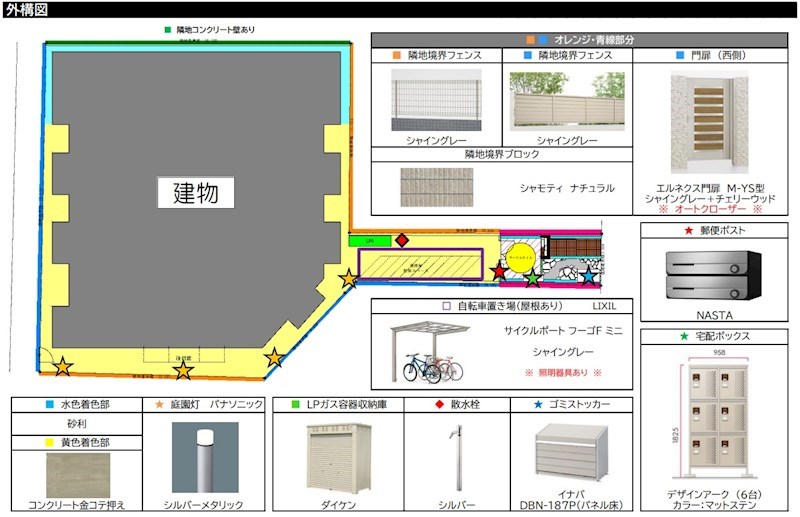Click the blue star garbage stocker marker on plan
The height and width of the screenshot is (517, 800).
588,274
